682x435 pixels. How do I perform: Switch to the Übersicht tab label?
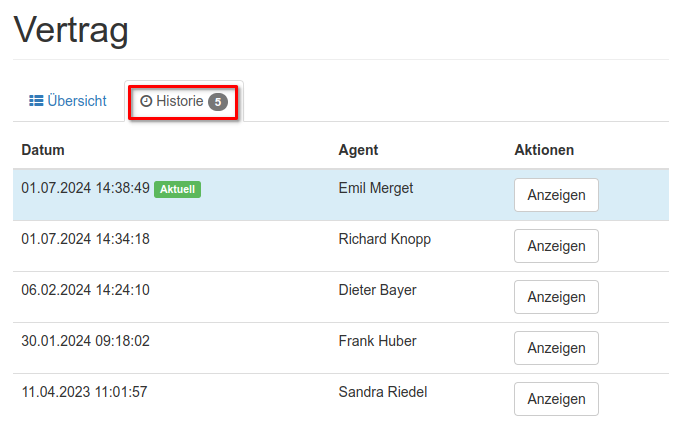pyautogui.click(x=77, y=101)
